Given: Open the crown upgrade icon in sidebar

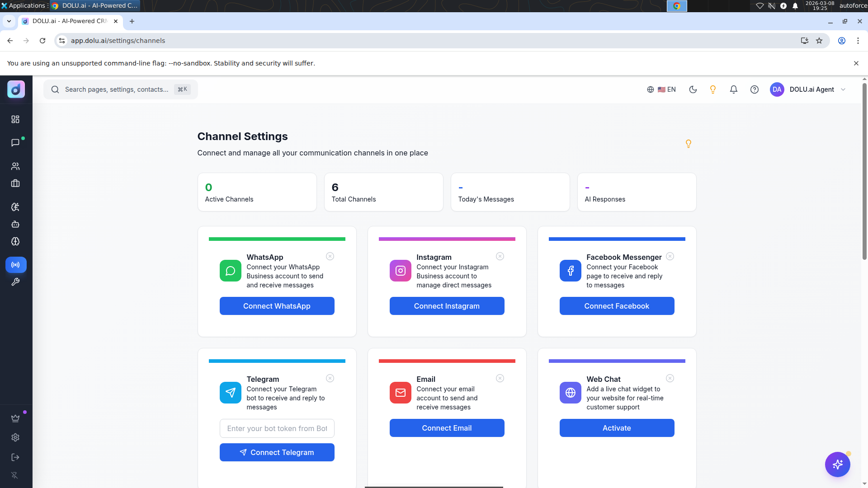Looking at the screenshot, I should coord(15,418).
